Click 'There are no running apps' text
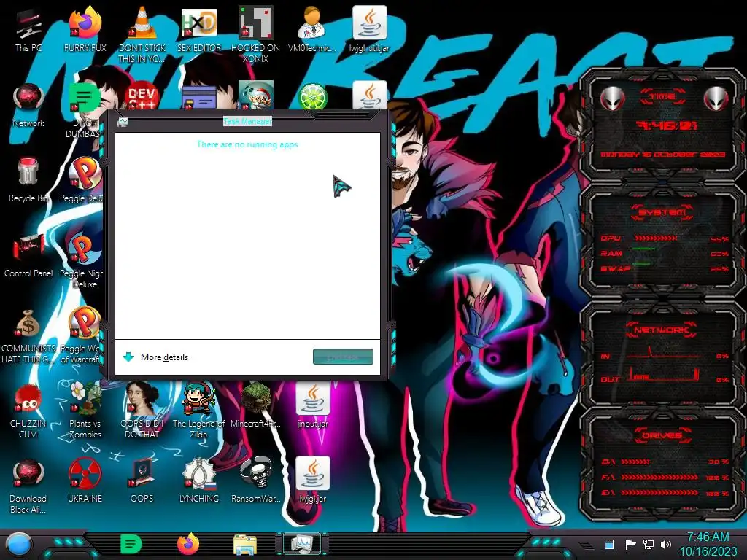Screen dimensions: 747x560 coord(247,144)
